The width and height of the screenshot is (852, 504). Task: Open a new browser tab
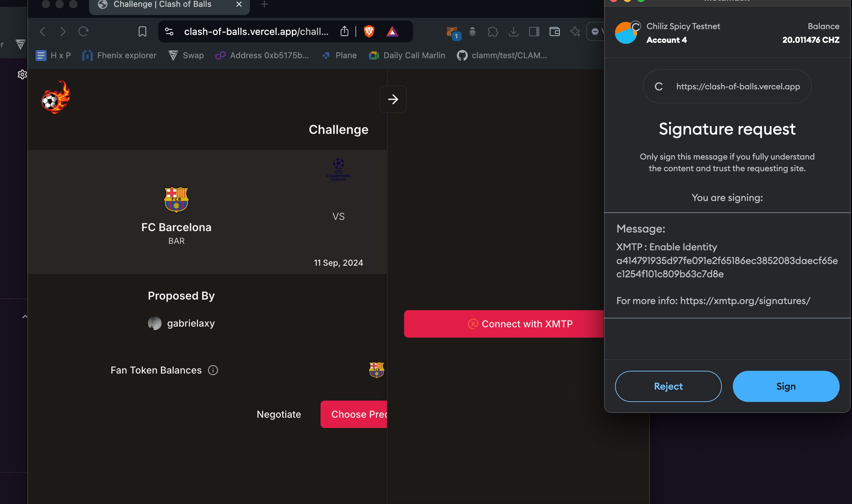[x=264, y=4]
